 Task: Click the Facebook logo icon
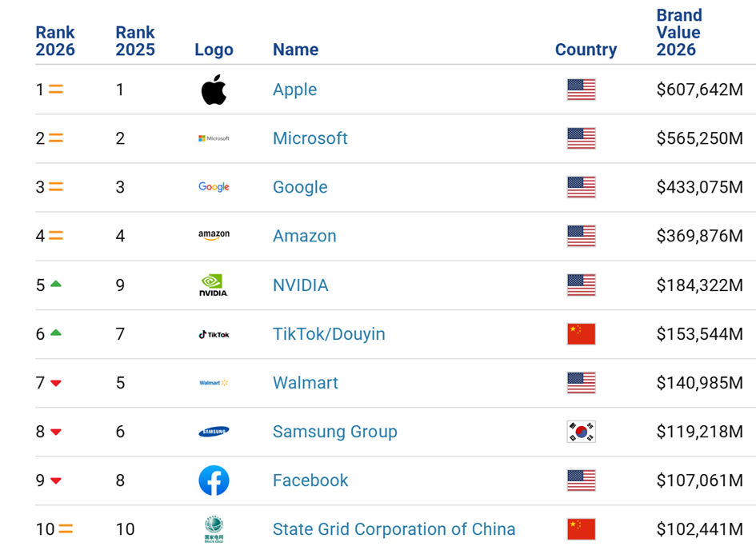tap(214, 480)
